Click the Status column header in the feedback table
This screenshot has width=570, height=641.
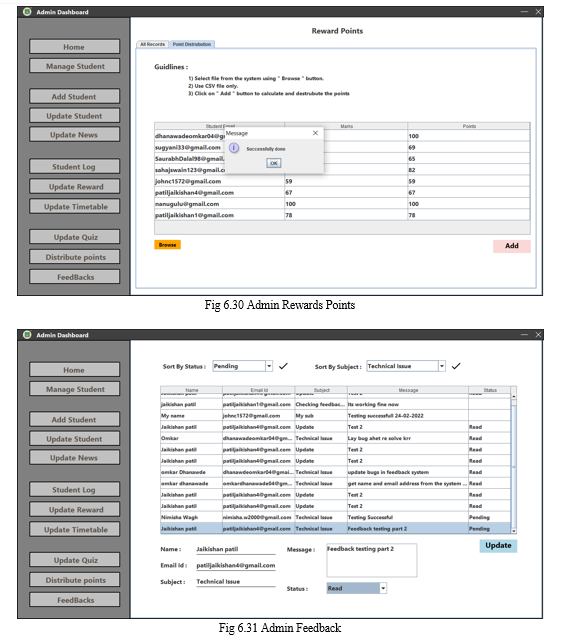489,390
